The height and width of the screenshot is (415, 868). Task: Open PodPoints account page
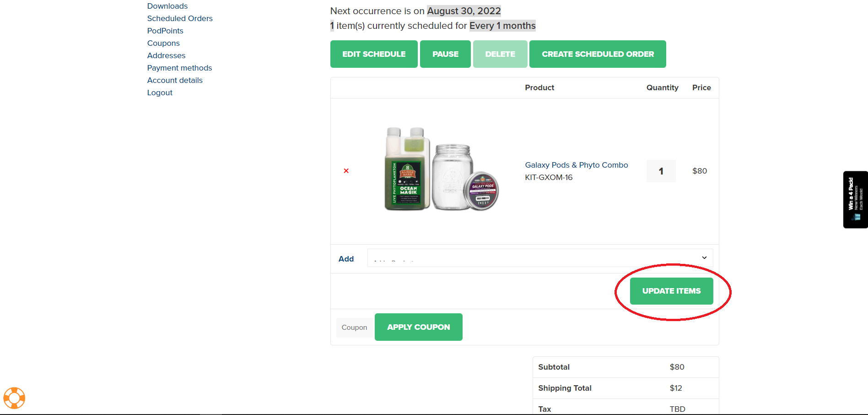pyautogui.click(x=165, y=31)
